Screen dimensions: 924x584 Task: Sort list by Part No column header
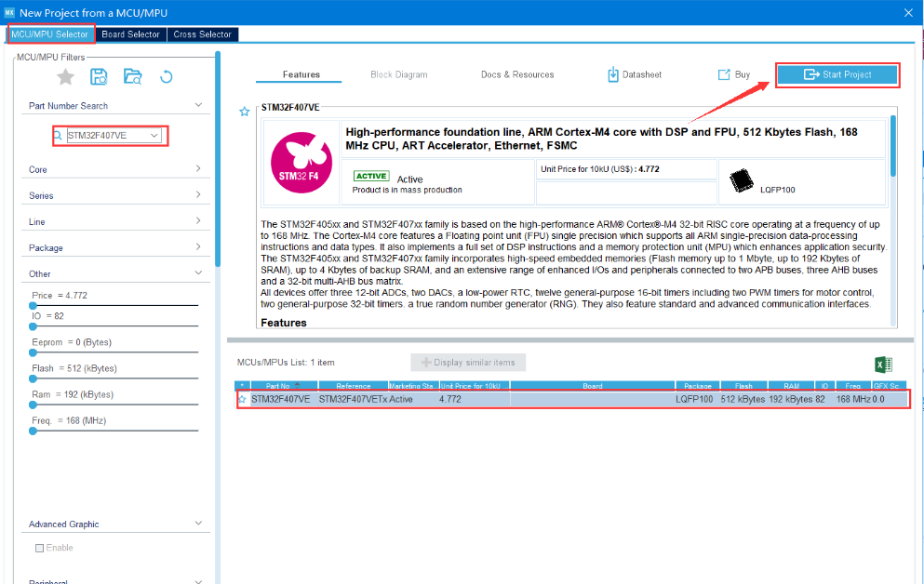[x=284, y=386]
